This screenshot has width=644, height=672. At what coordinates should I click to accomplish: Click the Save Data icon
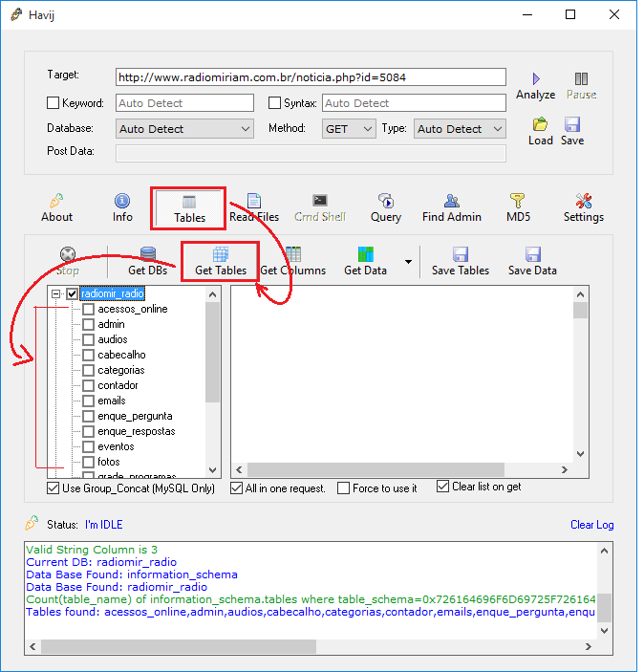click(532, 254)
